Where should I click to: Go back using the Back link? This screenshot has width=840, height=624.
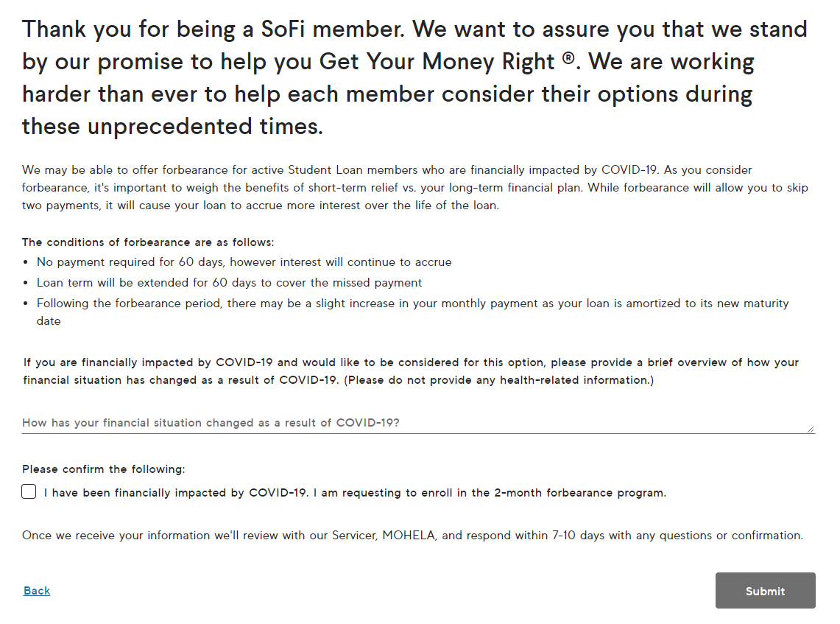(37, 590)
